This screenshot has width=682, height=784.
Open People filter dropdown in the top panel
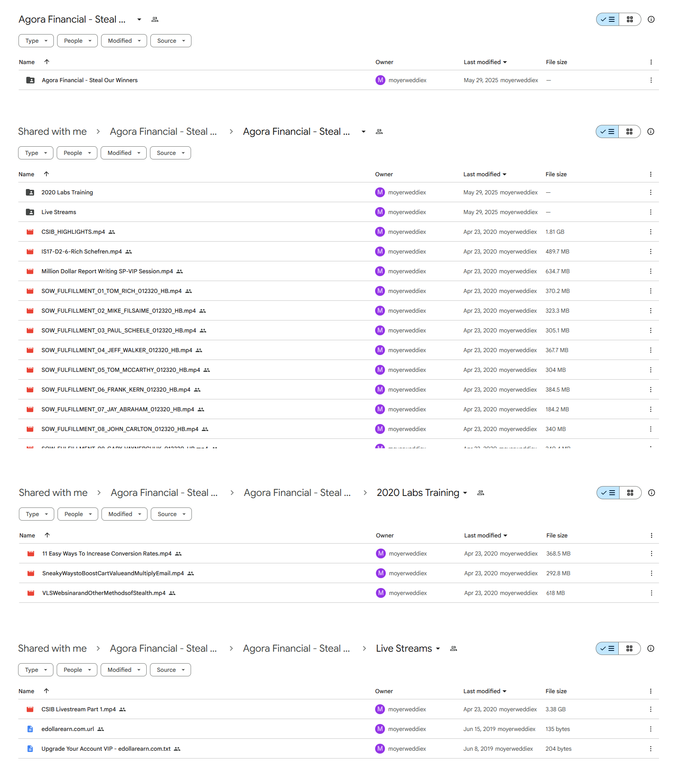coord(77,41)
